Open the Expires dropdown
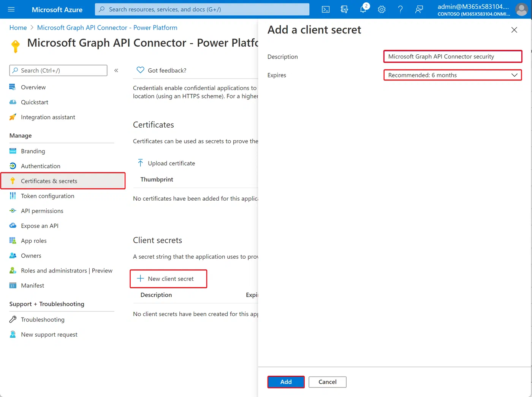 pyautogui.click(x=453, y=75)
